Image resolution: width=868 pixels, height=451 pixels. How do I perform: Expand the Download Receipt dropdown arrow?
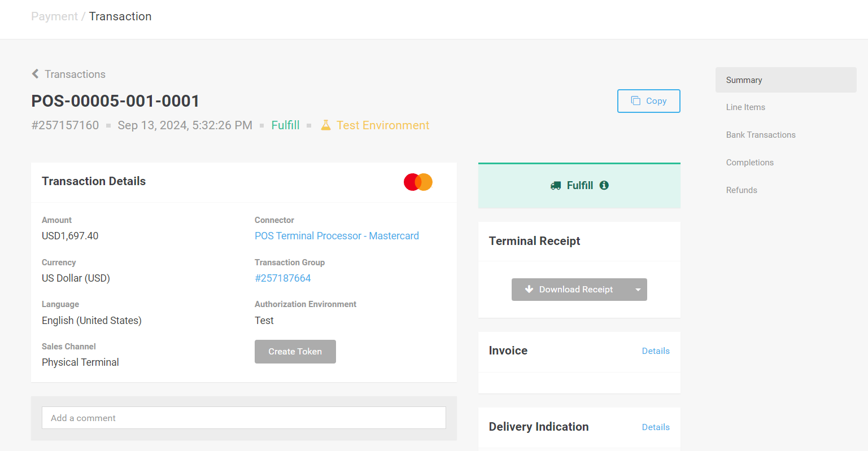[x=638, y=290]
